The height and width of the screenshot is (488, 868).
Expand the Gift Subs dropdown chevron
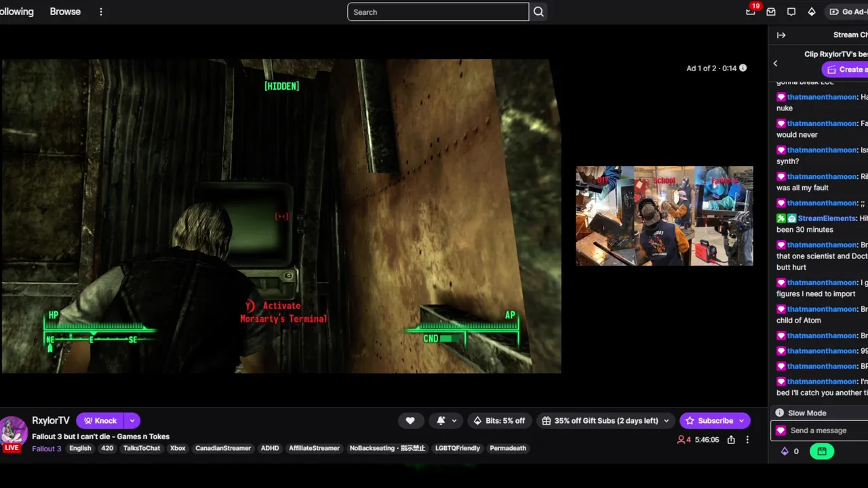tap(667, 421)
